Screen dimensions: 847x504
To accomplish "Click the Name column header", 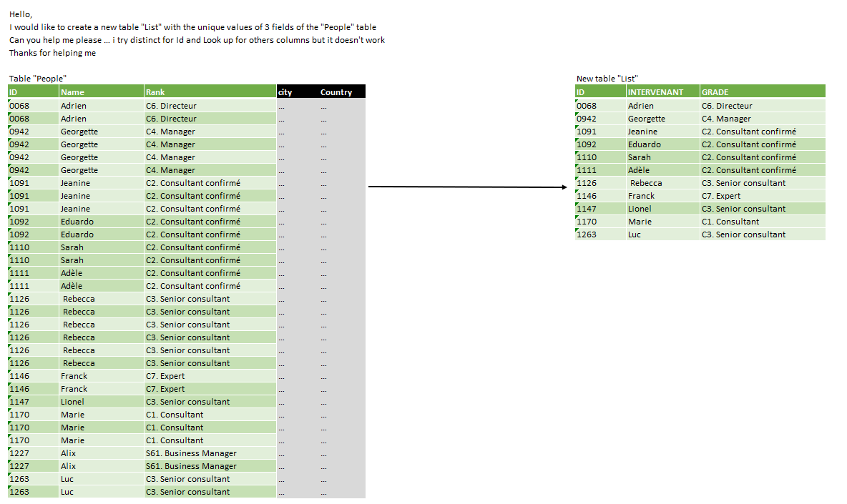I will click(102, 92).
